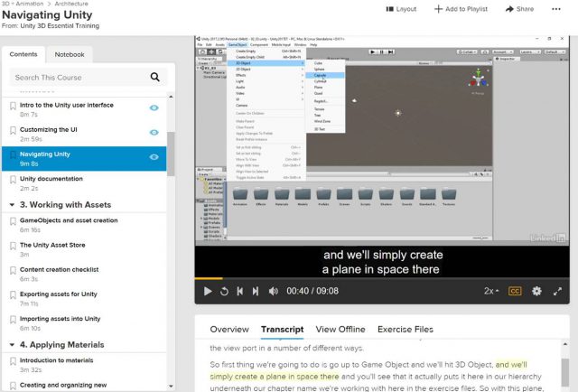Open the Unity 3D Essential Training course link
Image resolution: width=578 pixels, height=392 pixels.
tap(60, 26)
